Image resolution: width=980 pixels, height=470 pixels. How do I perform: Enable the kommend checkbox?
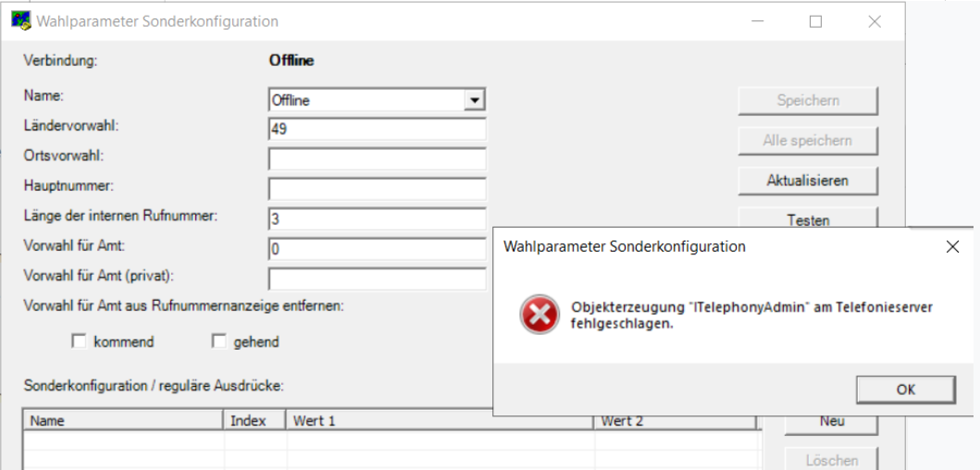point(79,341)
